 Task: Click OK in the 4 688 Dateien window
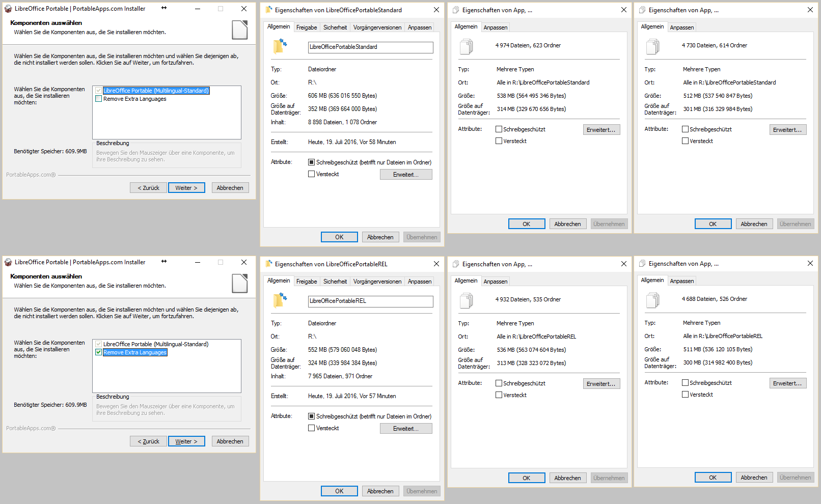(713, 478)
